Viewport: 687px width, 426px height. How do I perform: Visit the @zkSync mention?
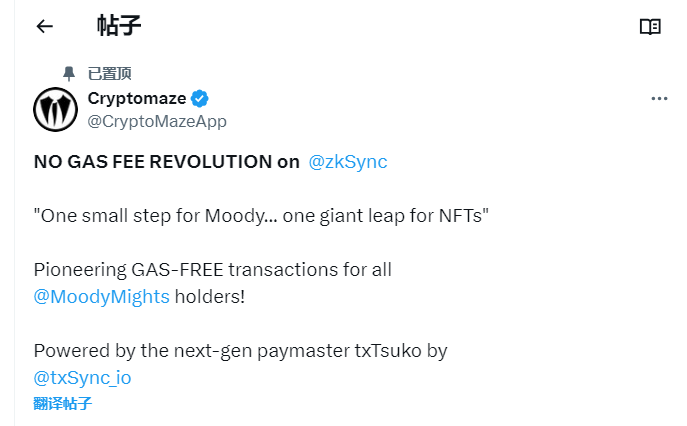(x=347, y=162)
